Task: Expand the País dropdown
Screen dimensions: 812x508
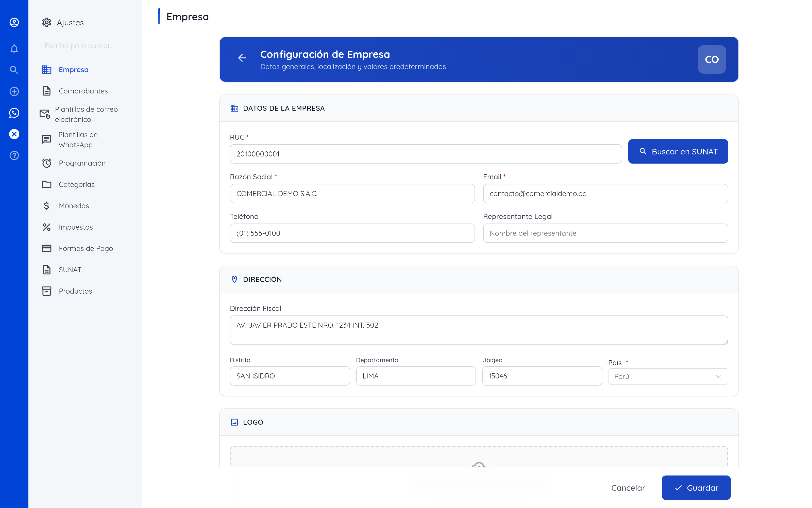Action: [x=668, y=376]
